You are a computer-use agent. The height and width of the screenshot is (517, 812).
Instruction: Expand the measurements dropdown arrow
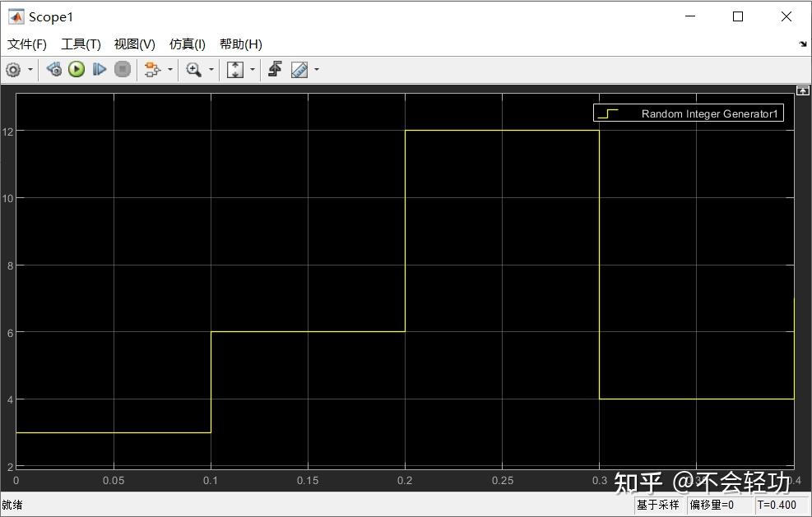[317, 69]
